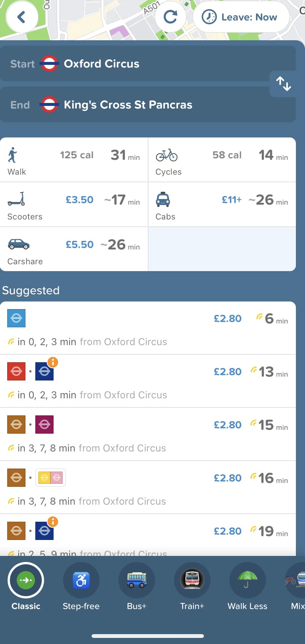This screenshot has height=644, width=305.
Task: Open the Leave: Now time selector
Action: click(241, 17)
